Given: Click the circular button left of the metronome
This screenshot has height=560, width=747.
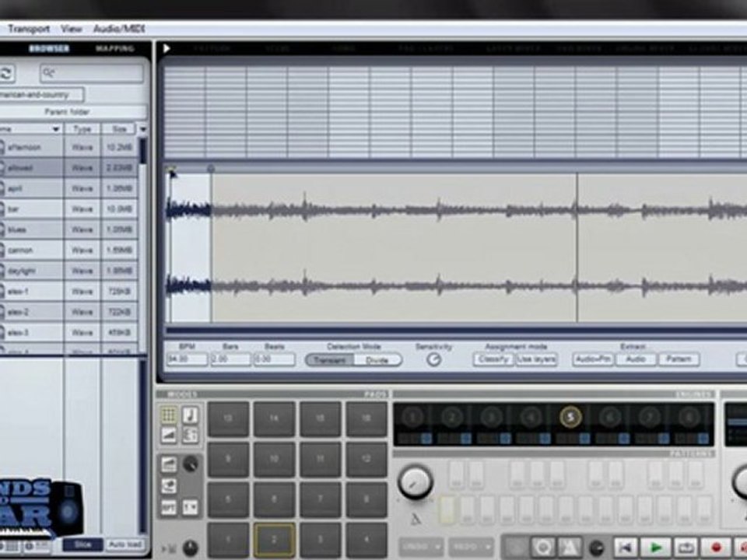Looking at the screenshot, I should point(543,548).
